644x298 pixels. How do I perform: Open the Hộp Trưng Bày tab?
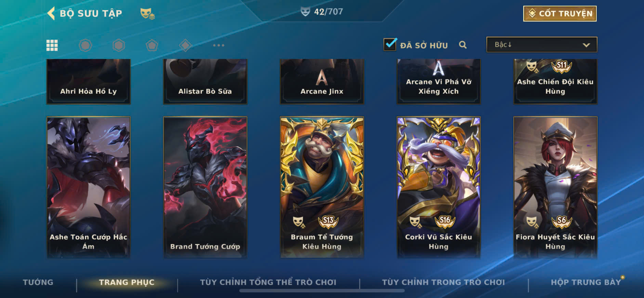point(586,282)
